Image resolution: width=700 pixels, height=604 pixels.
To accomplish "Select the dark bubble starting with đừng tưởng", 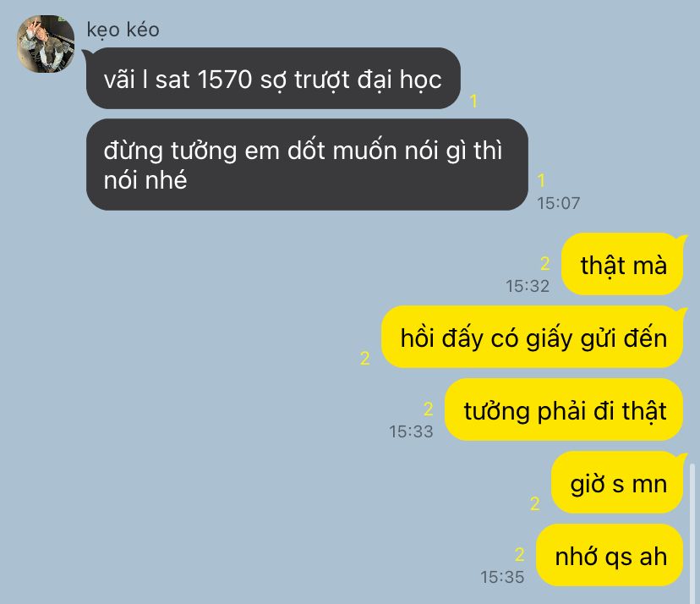I will (x=307, y=164).
